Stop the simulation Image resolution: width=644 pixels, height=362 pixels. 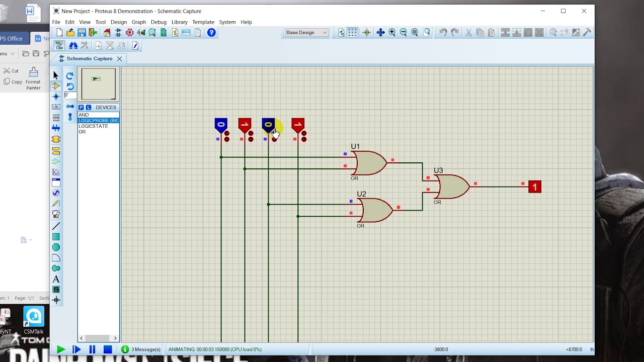[108, 349]
